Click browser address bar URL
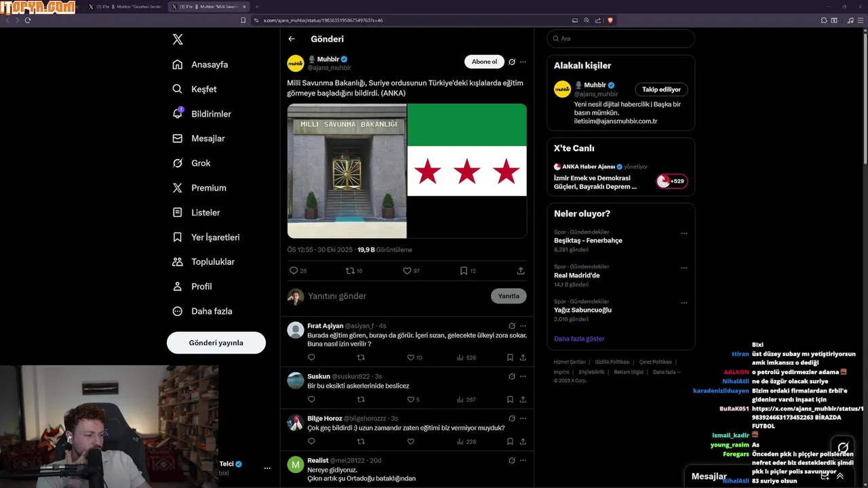The image size is (868, 488). [323, 20]
